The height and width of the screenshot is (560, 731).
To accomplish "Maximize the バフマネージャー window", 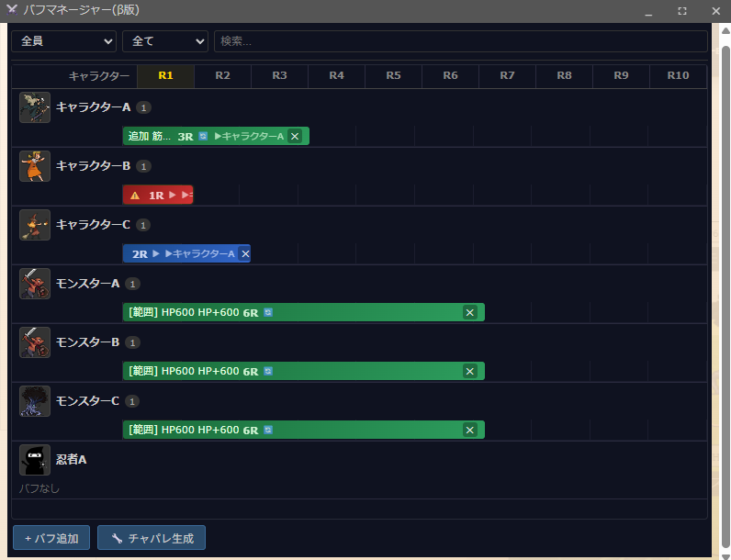I will pos(682,11).
